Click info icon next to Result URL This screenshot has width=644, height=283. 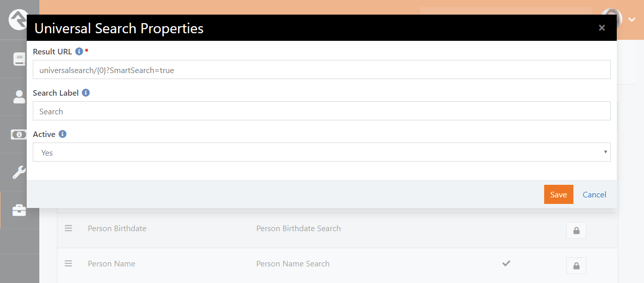(79, 51)
